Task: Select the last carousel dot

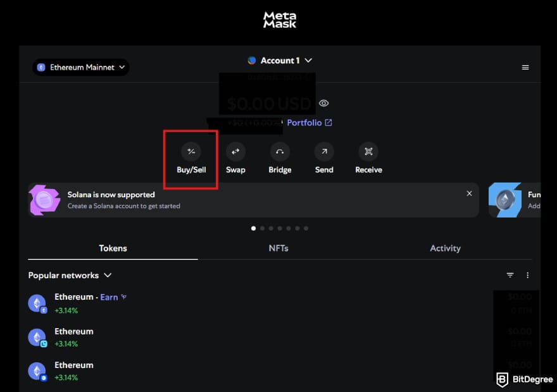Action: pyautogui.click(x=306, y=228)
